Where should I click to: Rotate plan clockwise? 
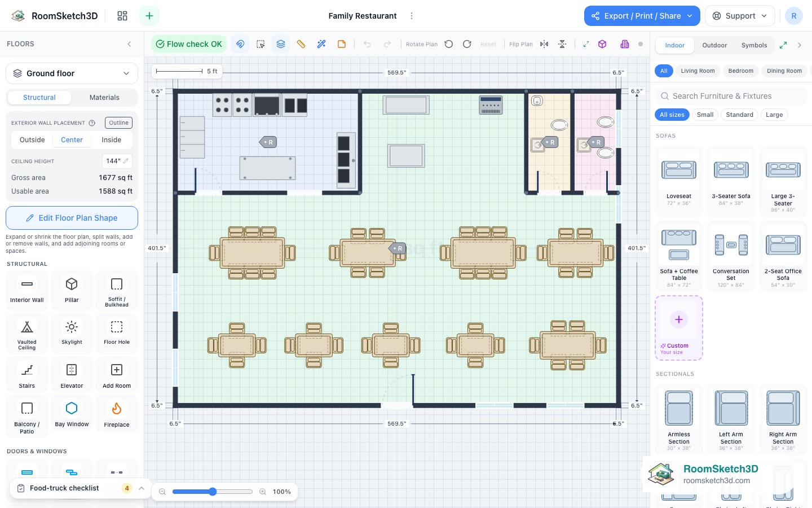[x=467, y=44]
